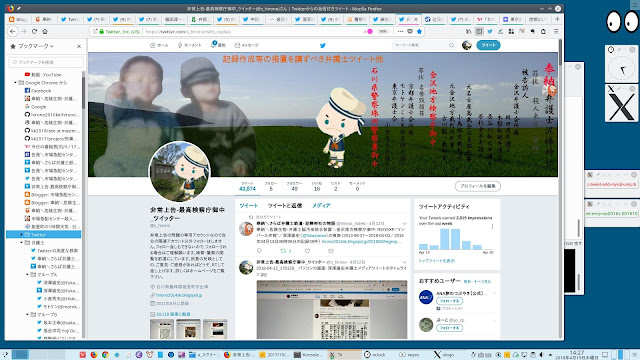Click the いいね count stat
640x360 pixels.
(x=317, y=187)
